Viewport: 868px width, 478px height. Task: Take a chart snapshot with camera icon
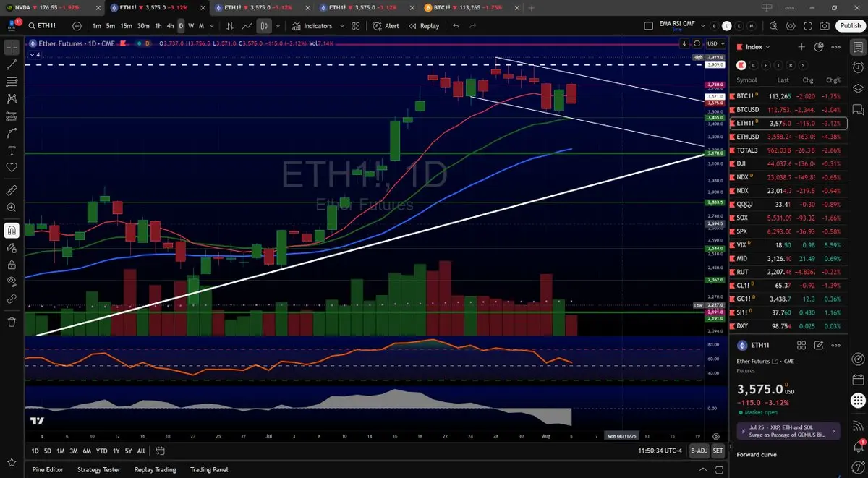(x=825, y=26)
